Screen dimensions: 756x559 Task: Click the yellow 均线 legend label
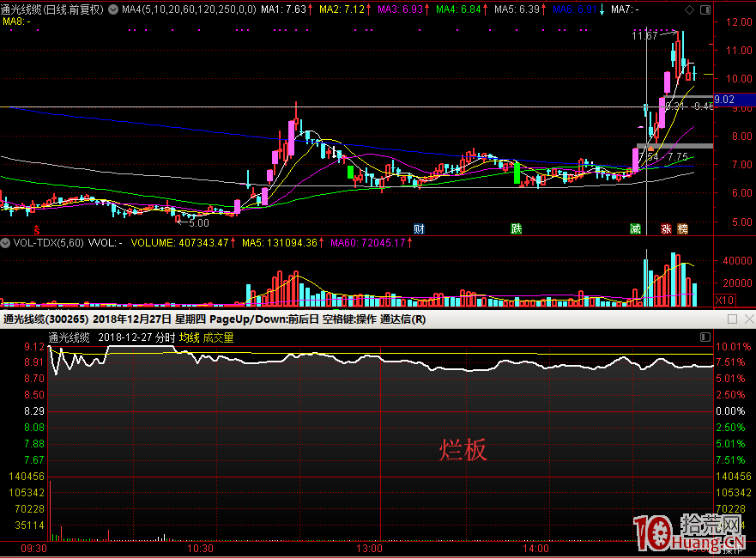[x=189, y=337]
